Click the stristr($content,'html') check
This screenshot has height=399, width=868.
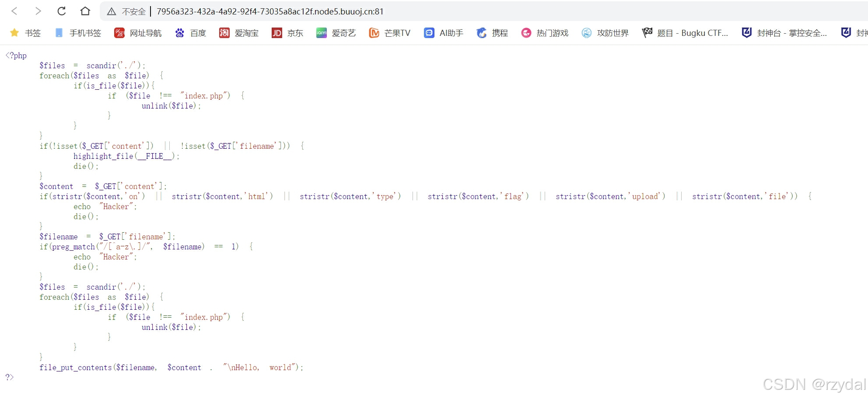click(222, 196)
